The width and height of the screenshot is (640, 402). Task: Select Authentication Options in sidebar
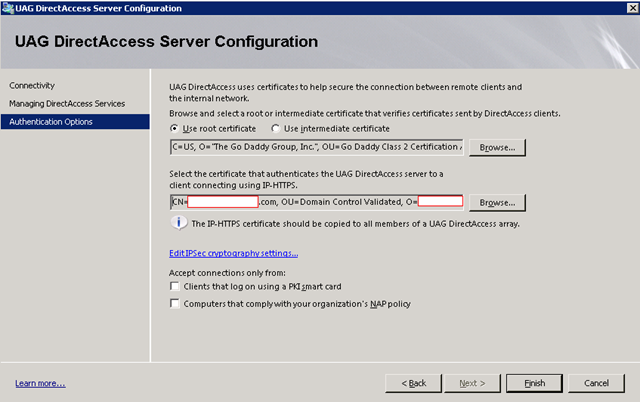[x=51, y=122]
